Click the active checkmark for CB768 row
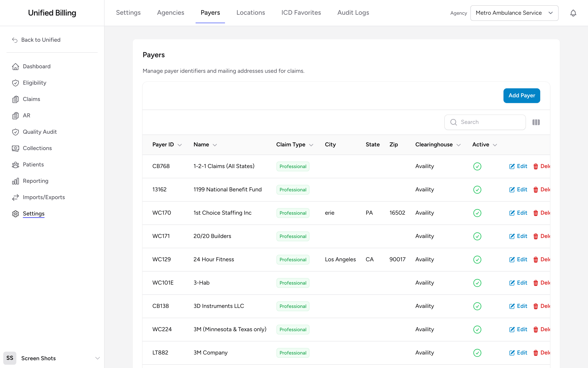588x368 pixels. point(477,166)
